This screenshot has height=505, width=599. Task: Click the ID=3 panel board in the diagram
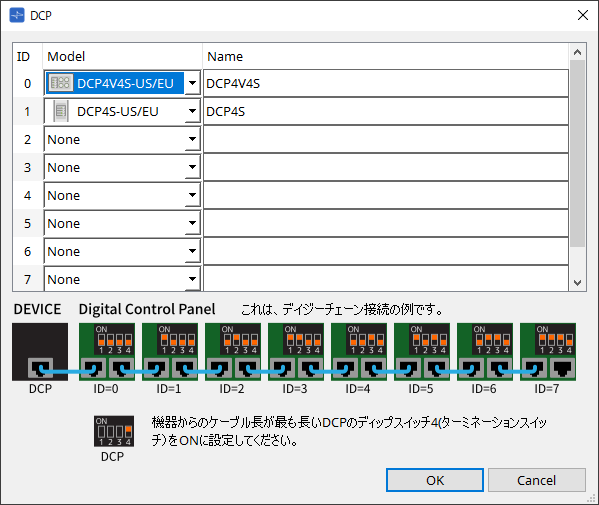tap(296, 352)
